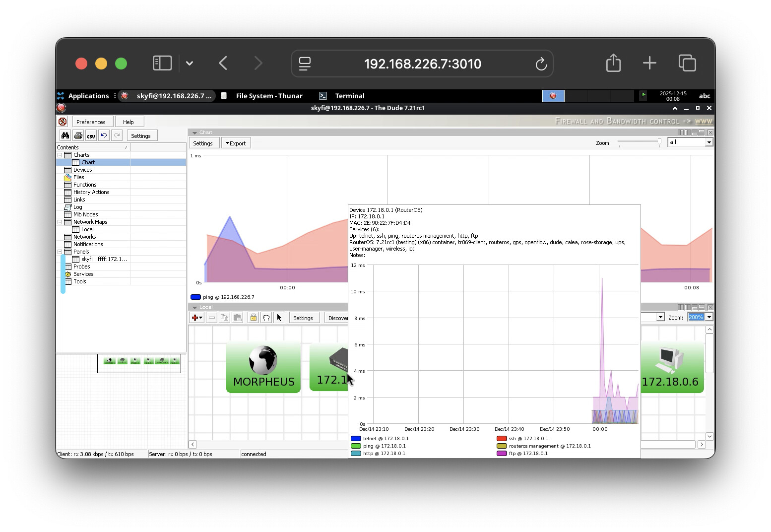Select Devices in the Contents tree
The height and width of the screenshot is (532, 771).
pos(82,170)
